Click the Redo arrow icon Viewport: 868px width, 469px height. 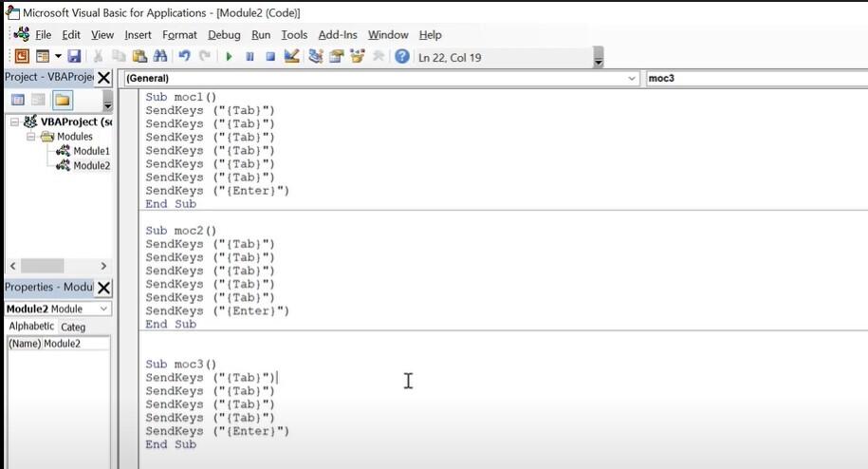tap(205, 56)
